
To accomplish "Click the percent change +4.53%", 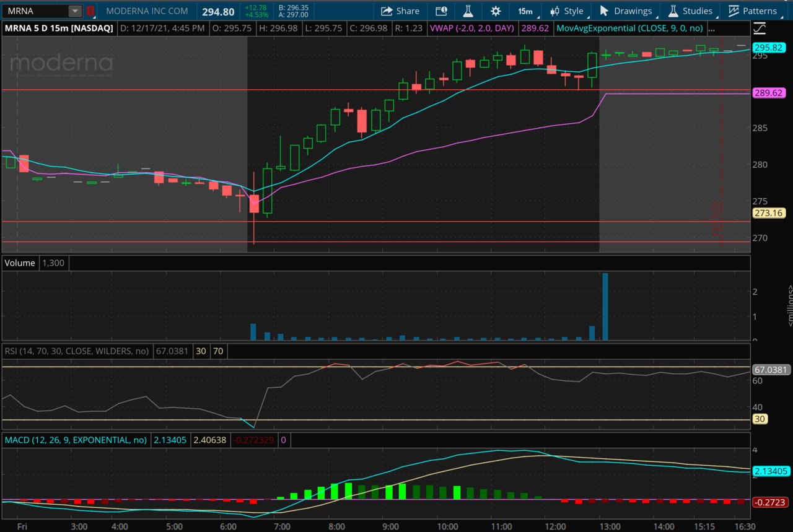I will click(x=255, y=15).
